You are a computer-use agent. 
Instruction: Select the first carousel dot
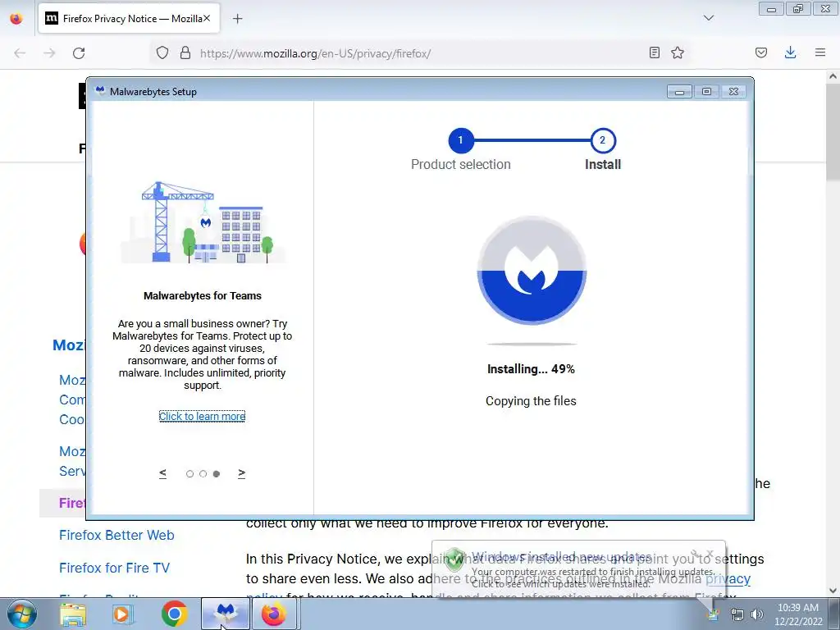coord(189,474)
